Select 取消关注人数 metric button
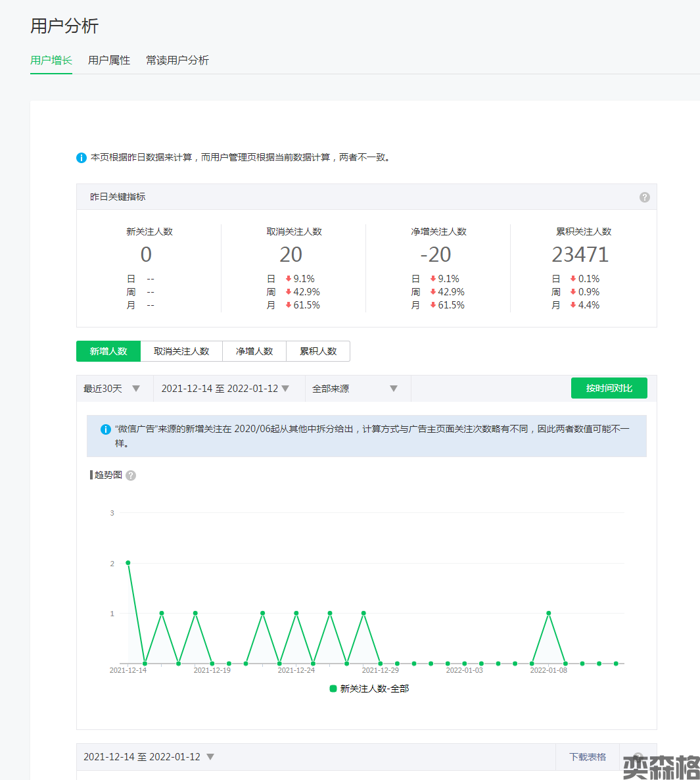700x780 pixels. 181,351
